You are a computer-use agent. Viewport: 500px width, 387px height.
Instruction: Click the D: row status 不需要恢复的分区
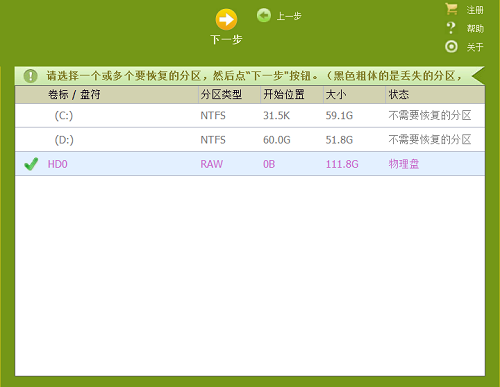[430, 140]
